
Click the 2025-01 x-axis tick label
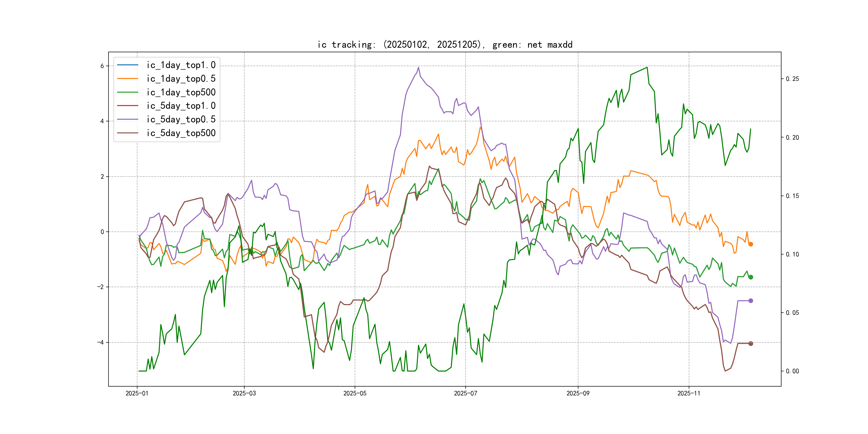[137, 393]
